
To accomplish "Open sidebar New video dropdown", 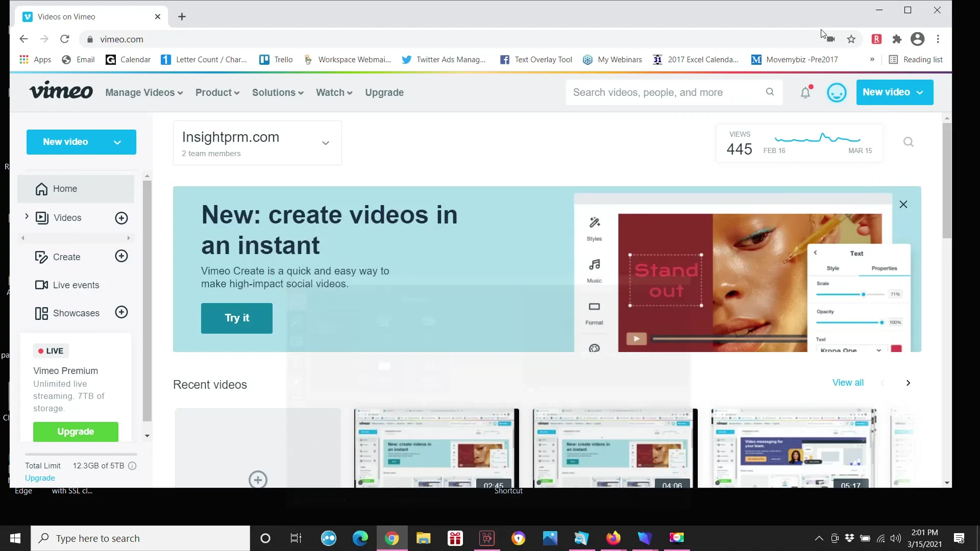I will click(81, 142).
